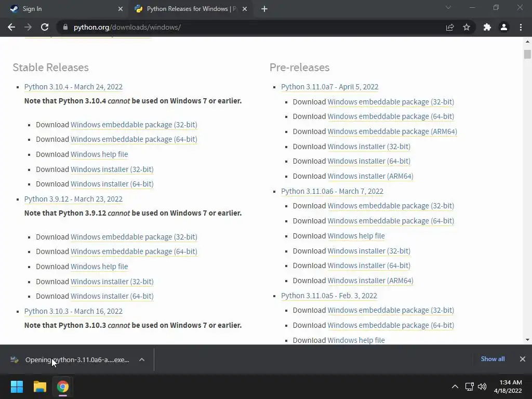Download 3.11.0a7 Windows embeddable package (64-bit)

click(x=391, y=116)
